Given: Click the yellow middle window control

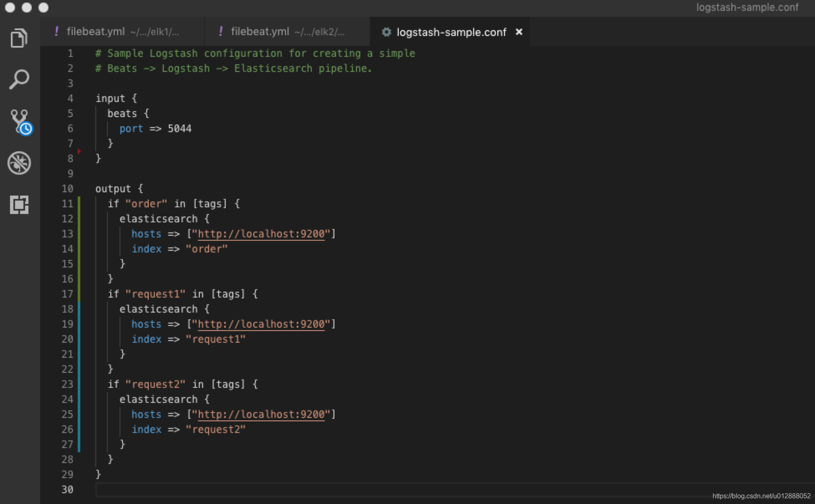Looking at the screenshot, I should coord(27,8).
